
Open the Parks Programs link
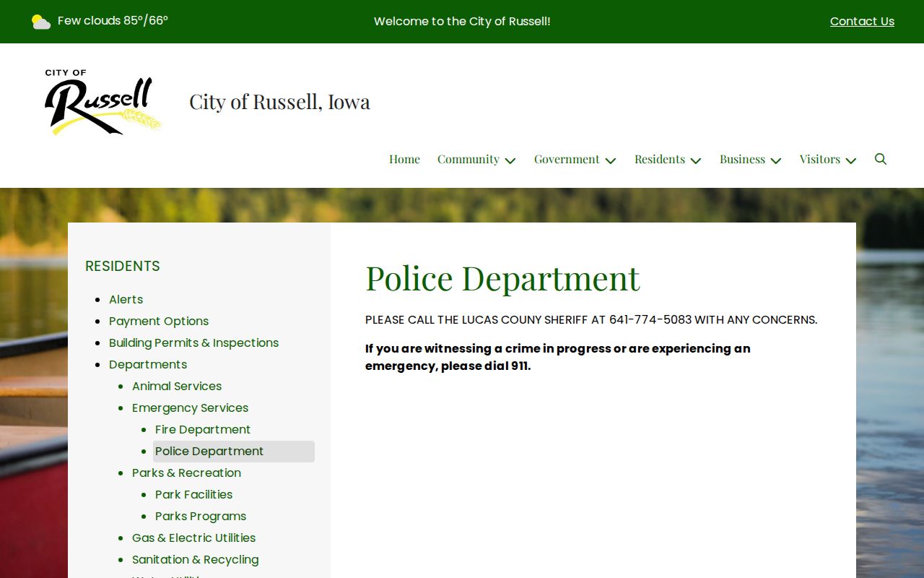click(x=201, y=516)
